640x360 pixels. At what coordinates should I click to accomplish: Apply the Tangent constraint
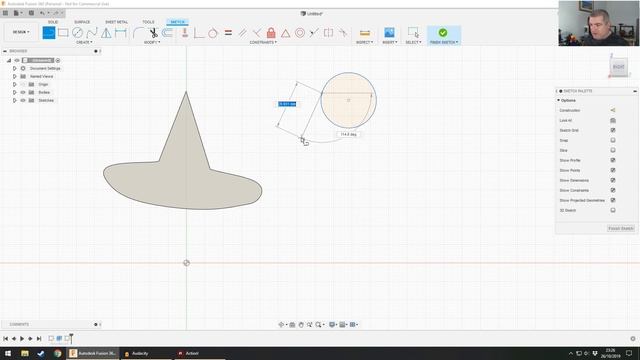click(x=213, y=33)
